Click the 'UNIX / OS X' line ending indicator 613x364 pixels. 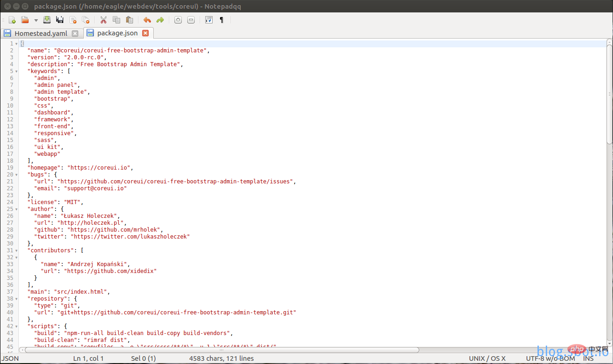pos(487,358)
